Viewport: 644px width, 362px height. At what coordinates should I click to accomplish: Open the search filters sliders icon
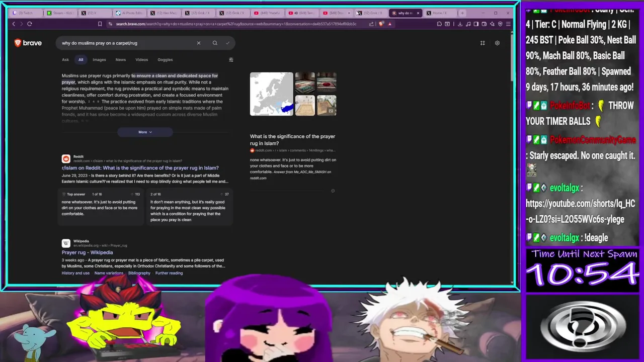click(x=231, y=60)
